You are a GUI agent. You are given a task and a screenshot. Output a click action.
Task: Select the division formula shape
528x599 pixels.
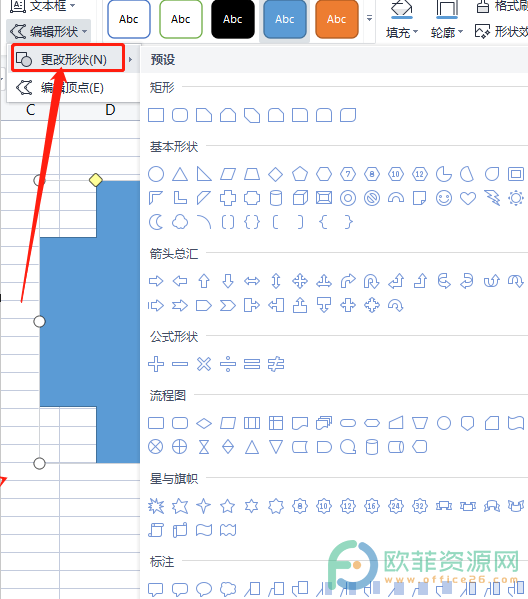(x=228, y=364)
